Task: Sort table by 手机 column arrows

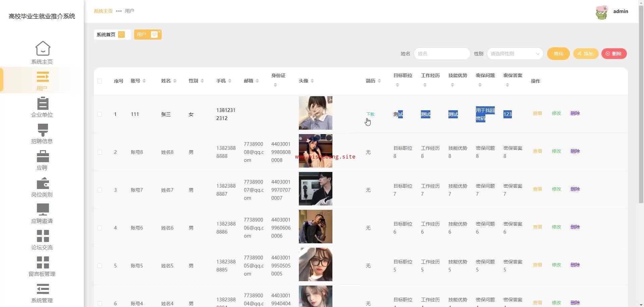Action: [x=230, y=81]
